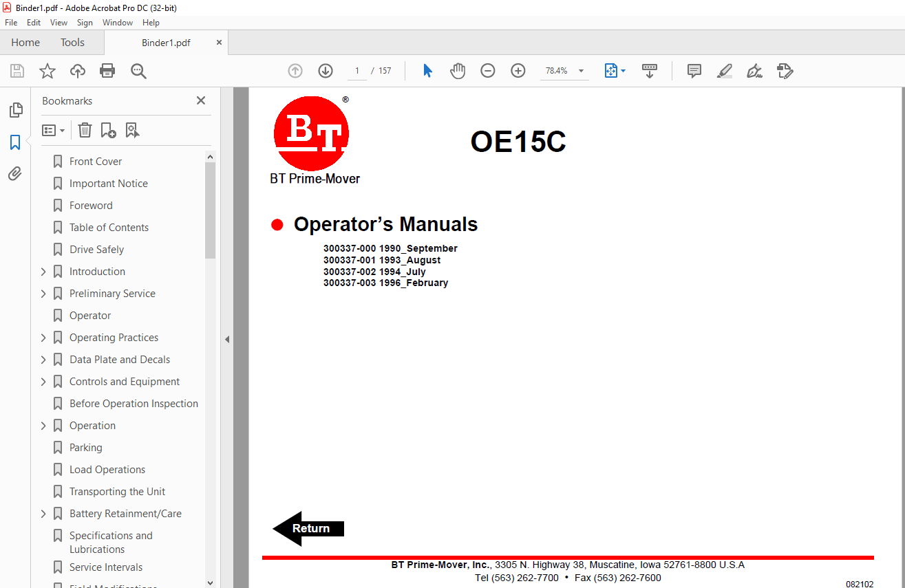The width and height of the screenshot is (905, 588).
Task: Zoom in with plus icon
Action: pyautogui.click(x=518, y=71)
